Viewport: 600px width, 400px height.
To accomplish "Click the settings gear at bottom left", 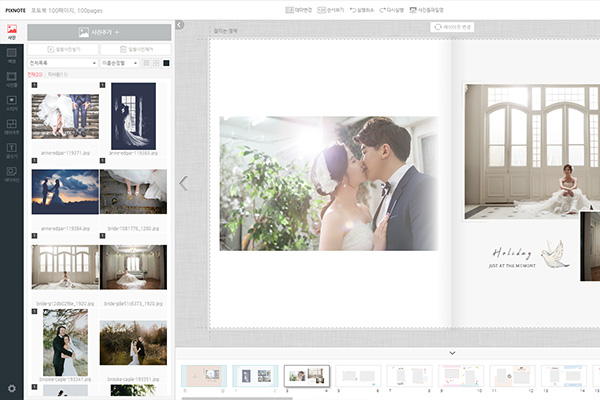I will (12, 388).
